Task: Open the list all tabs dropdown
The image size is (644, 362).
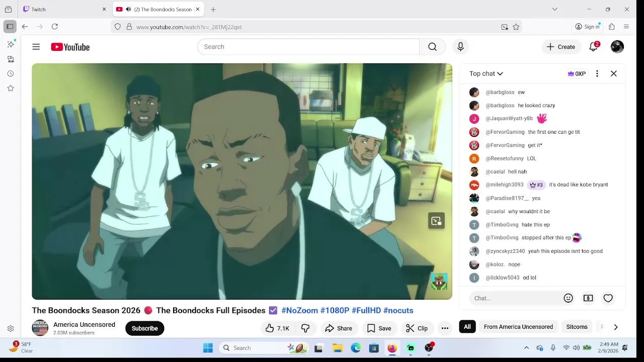Action: tap(554, 9)
